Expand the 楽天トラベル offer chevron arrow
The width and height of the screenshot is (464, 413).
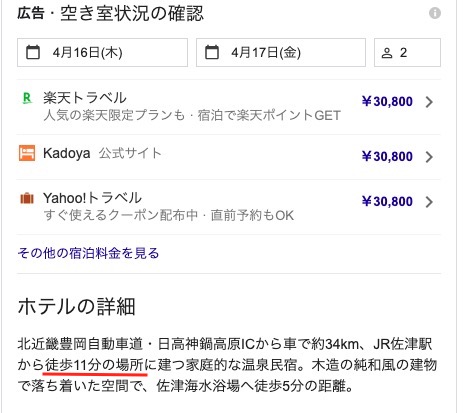[429, 102]
